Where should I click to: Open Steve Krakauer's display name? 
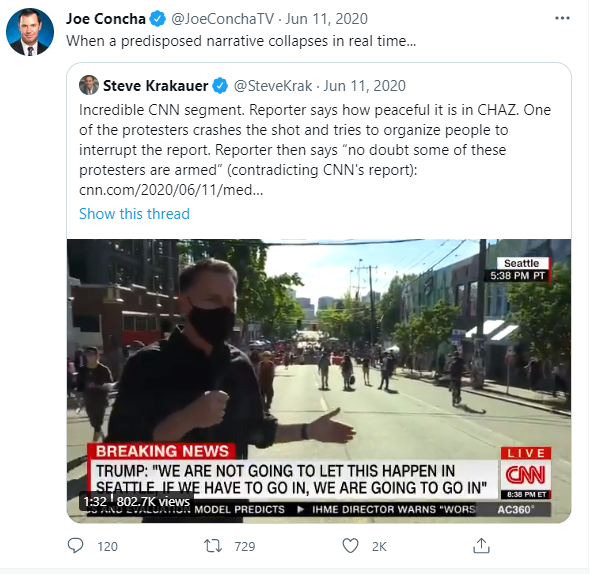click(155, 86)
